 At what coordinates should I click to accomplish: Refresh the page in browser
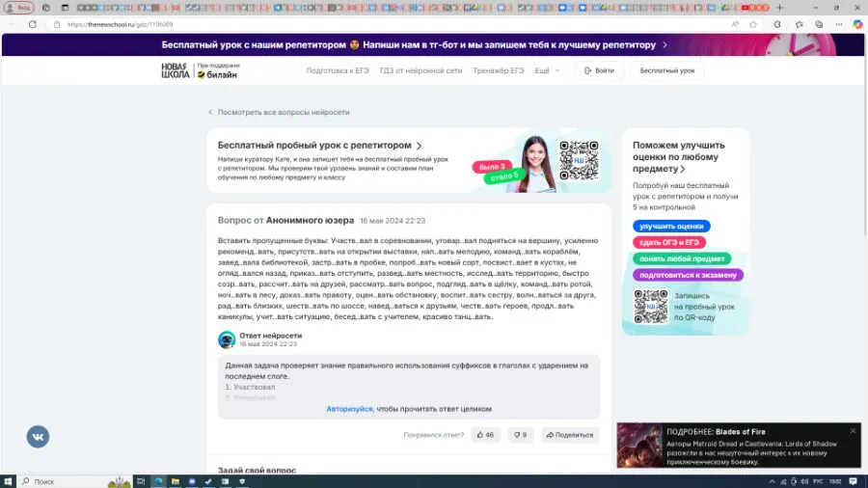pyautogui.click(x=33, y=24)
